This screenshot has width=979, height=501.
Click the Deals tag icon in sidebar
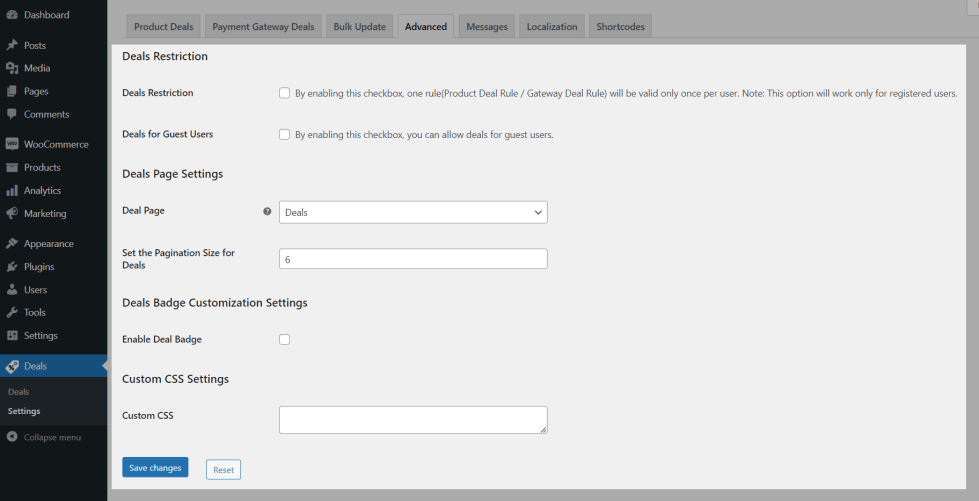click(x=12, y=366)
